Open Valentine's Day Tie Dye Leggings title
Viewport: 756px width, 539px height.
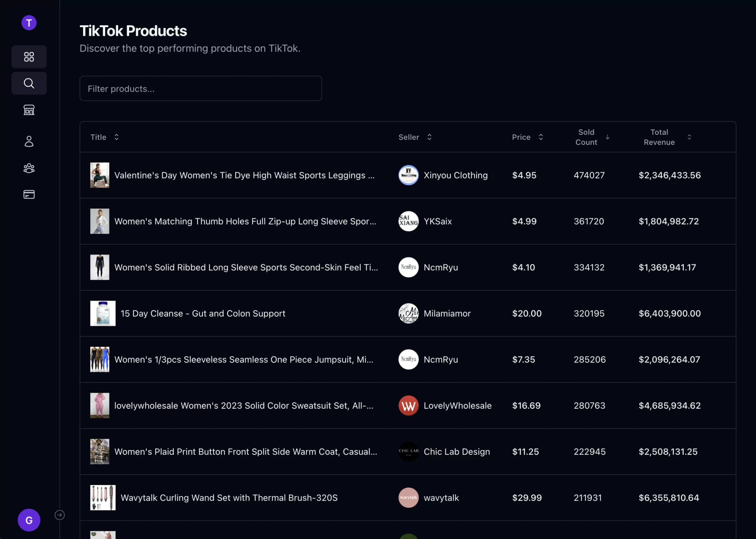[245, 175]
